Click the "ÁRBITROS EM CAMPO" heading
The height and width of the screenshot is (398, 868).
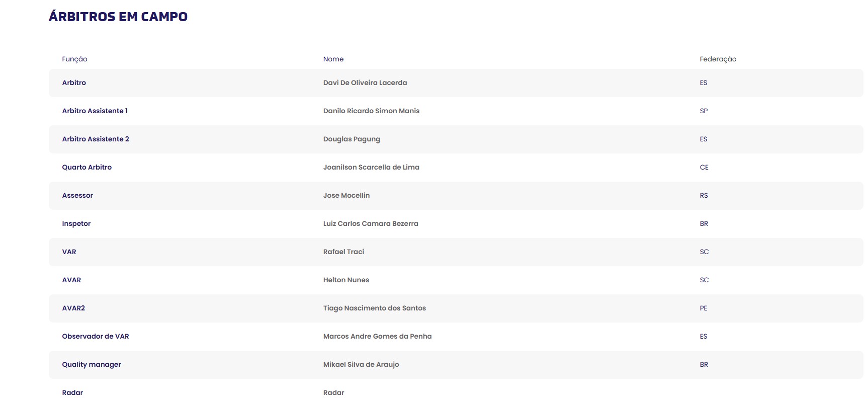118,17
